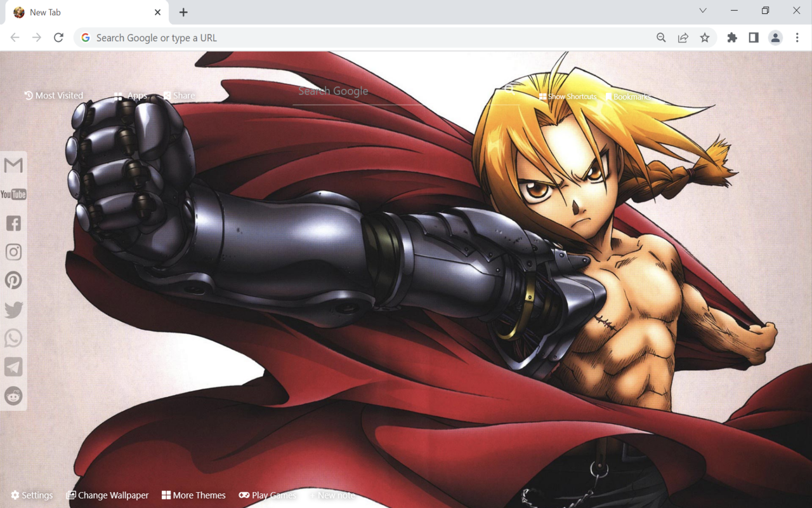Open the zoom magnifier in address bar
The image size is (812, 508).
pyautogui.click(x=661, y=37)
